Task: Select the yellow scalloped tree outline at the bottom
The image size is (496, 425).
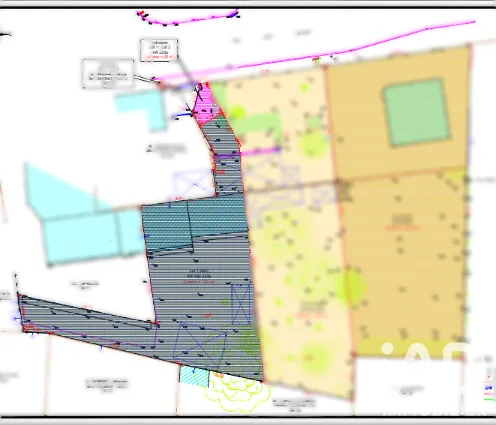Action: pos(237,391)
